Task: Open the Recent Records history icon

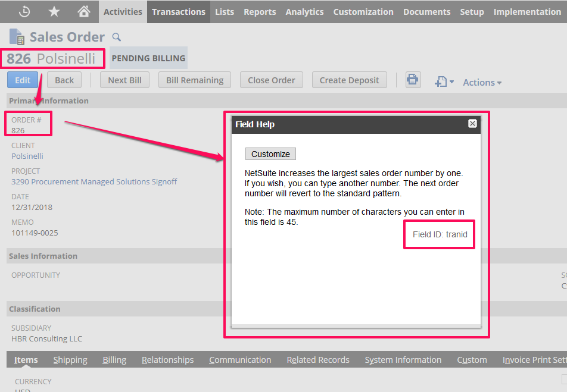Action: point(24,11)
